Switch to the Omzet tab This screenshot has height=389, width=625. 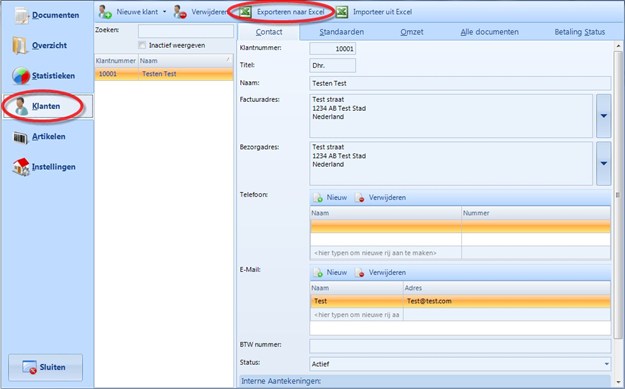[412, 32]
